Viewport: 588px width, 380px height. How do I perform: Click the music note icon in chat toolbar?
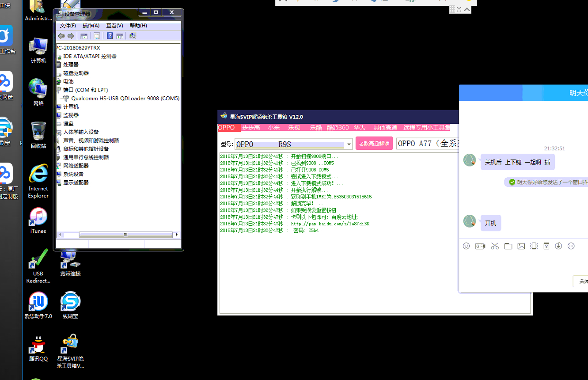[x=558, y=246]
